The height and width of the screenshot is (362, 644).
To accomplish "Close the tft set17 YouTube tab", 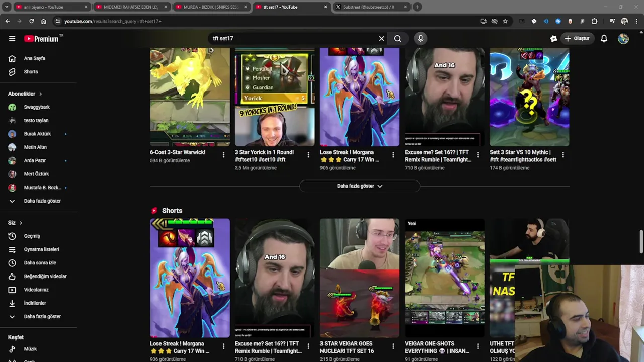I will (325, 7).
